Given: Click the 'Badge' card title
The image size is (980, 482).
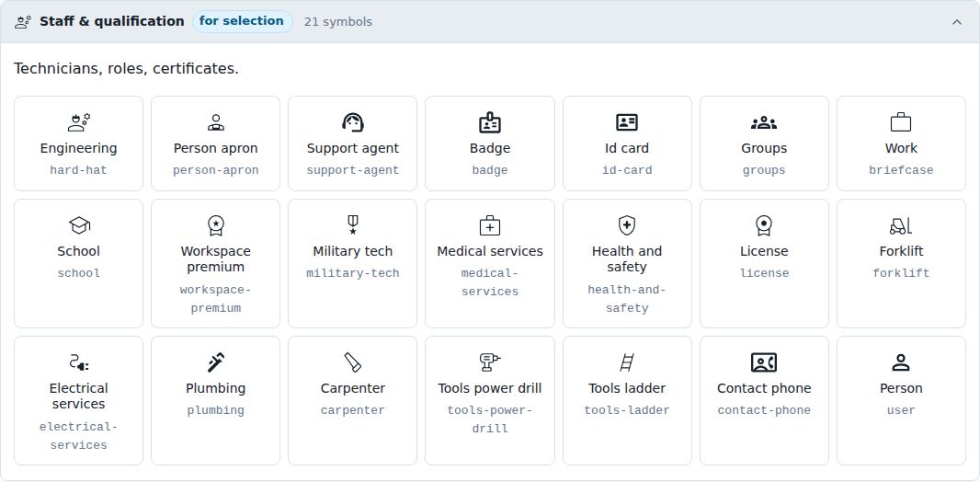Looking at the screenshot, I should tap(490, 148).
